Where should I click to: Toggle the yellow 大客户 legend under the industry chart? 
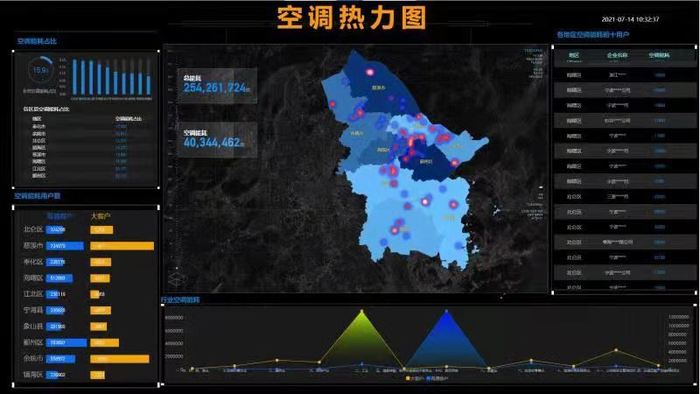pos(415,378)
